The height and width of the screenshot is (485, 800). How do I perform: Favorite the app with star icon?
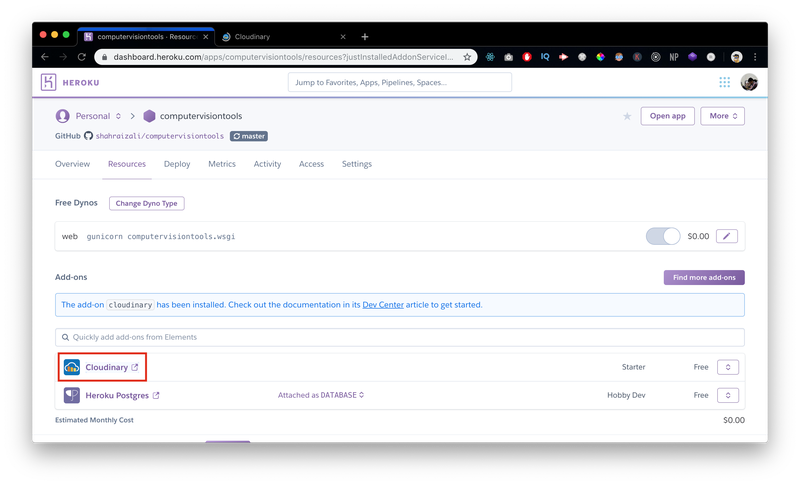627,116
